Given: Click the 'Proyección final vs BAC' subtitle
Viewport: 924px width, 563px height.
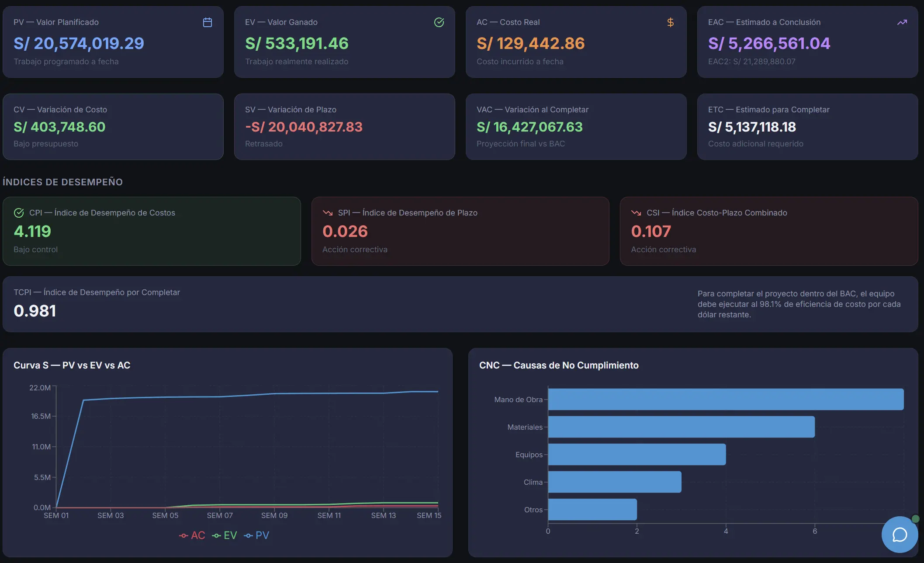Looking at the screenshot, I should tap(521, 144).
